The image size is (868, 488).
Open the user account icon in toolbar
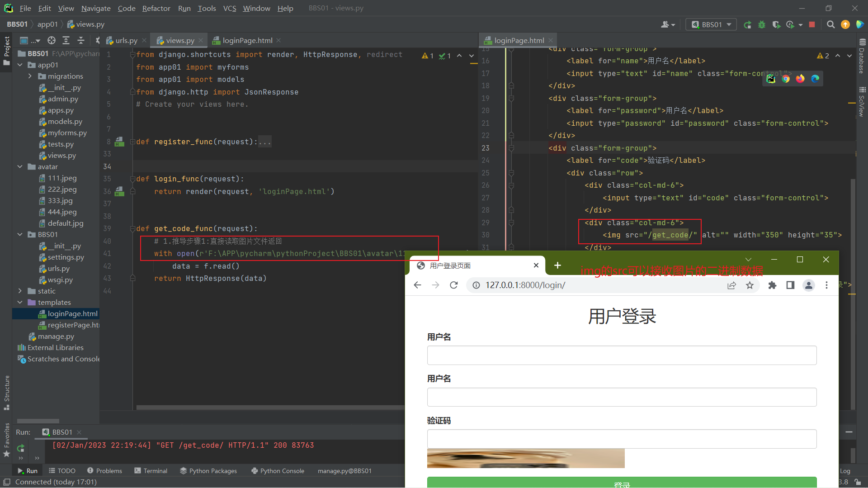pyautogui.click(x=667, y=25)
